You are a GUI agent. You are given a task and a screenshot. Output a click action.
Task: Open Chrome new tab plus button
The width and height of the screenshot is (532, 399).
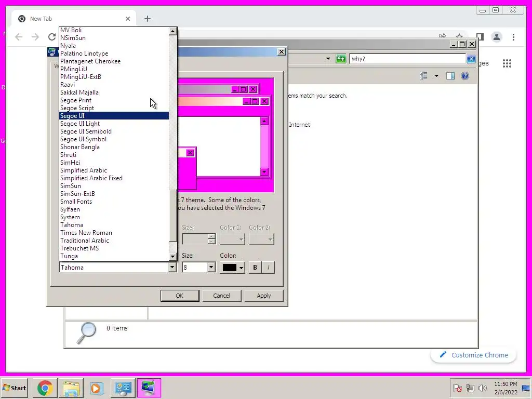point(147,19)
